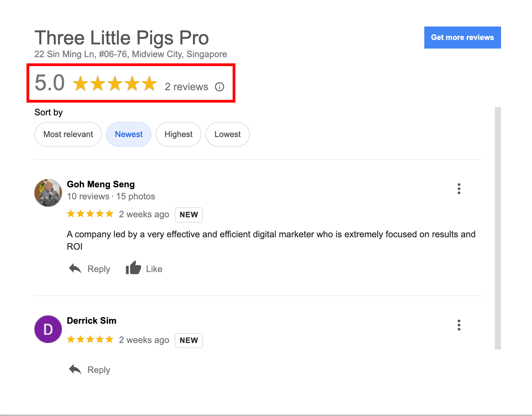
Task: Click the five-star overall rating stars
Action: pyautogui.click(x=115, y=84)
